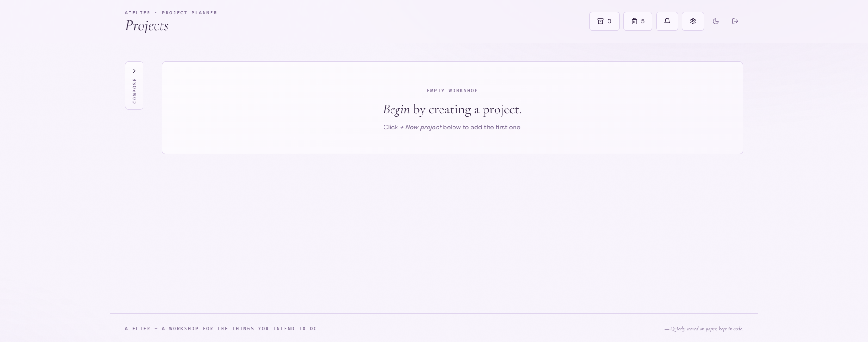Click the 'ATELIER · PROJECT PLANNER' header text
The width and height of the screenshot is (868, 342).
point(171,13)
